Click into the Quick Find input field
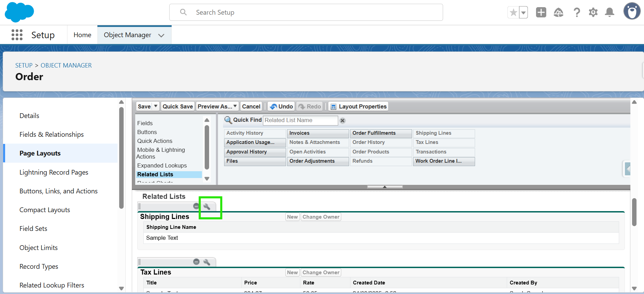The image size is (644, 294). point(300,120)
